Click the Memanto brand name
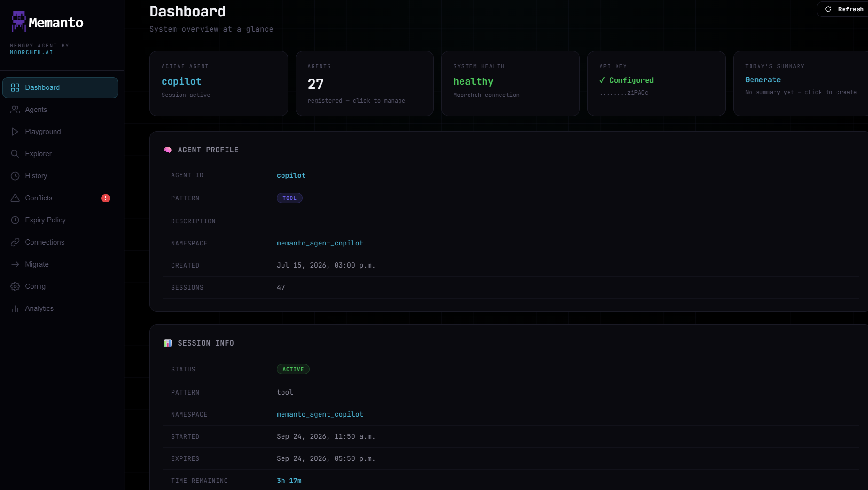 click(56, 23)
